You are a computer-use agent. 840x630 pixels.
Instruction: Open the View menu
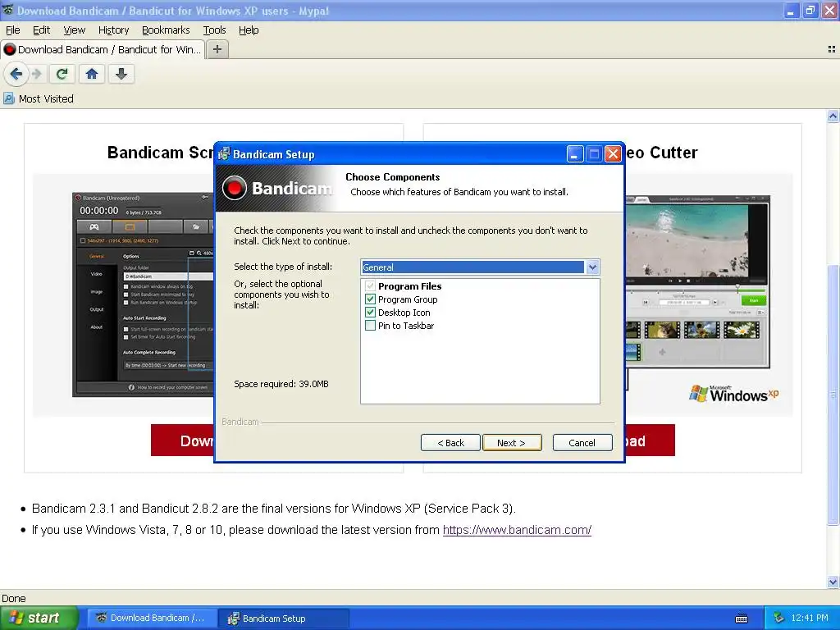click(74, 30)
